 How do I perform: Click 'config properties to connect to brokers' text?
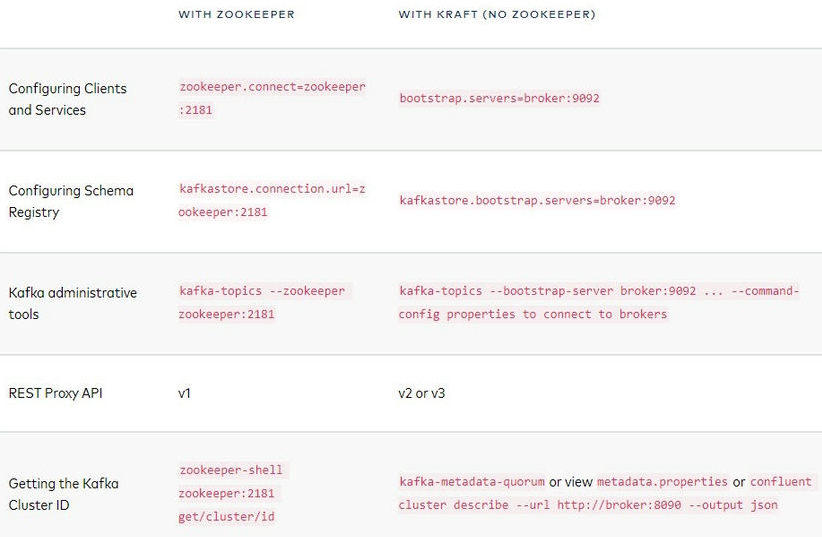coord(533,314)
